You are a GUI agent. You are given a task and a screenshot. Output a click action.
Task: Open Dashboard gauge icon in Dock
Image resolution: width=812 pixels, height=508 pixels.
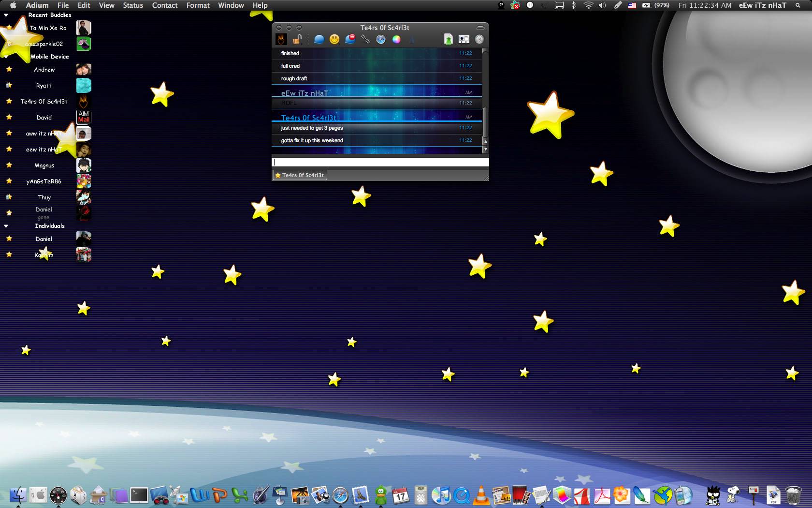click(58, 495)
